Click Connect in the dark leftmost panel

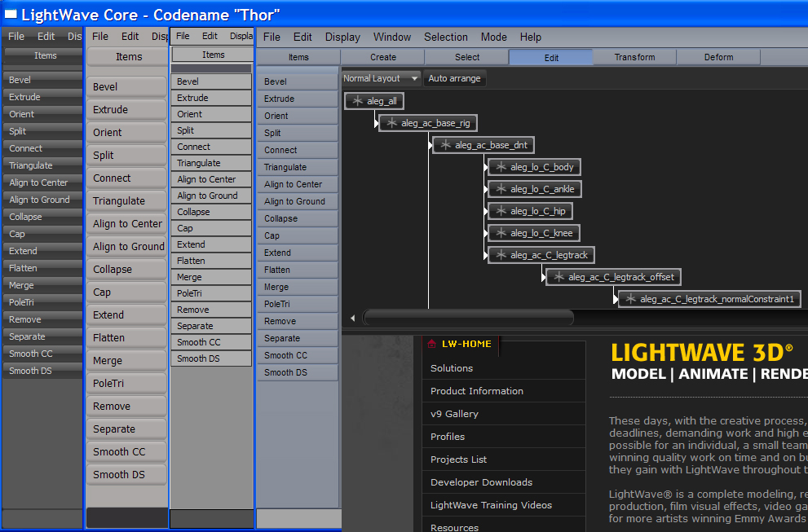pos(42,148)
